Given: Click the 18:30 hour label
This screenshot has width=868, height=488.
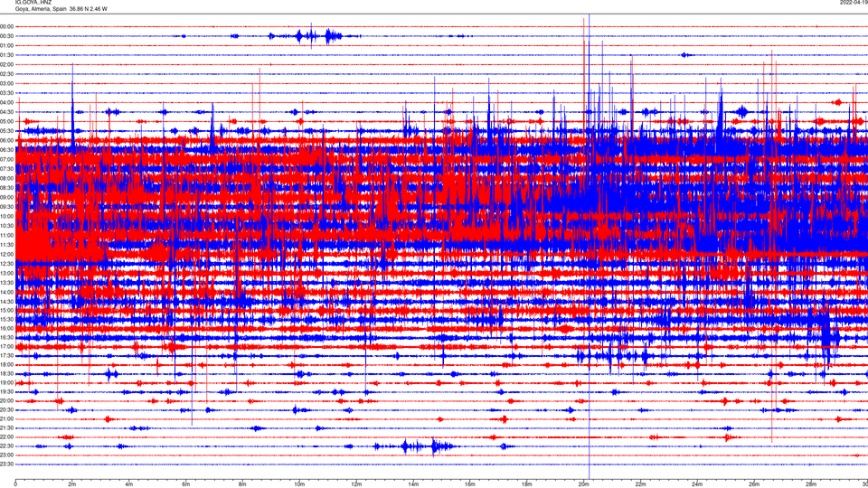Looking at the screenshot, I should pyautogui.click(x=6, y=374).
